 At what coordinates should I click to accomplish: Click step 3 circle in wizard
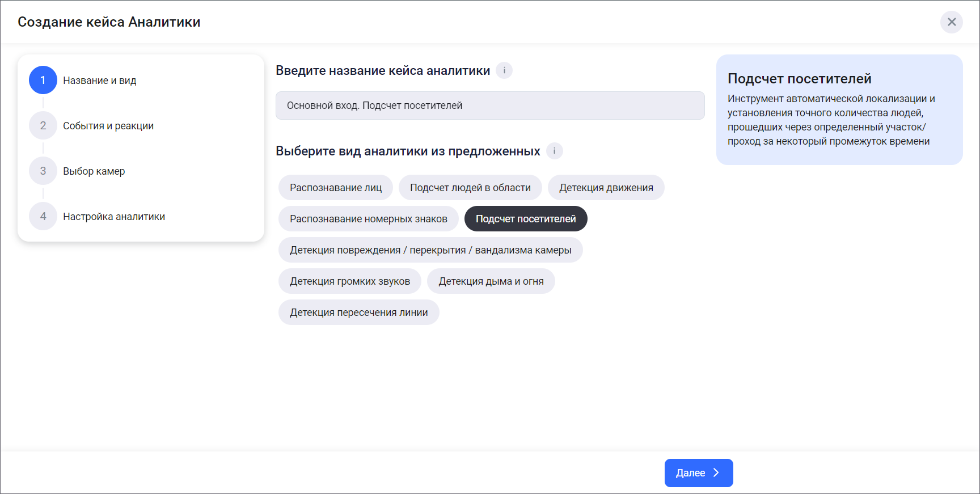(43, 171)
